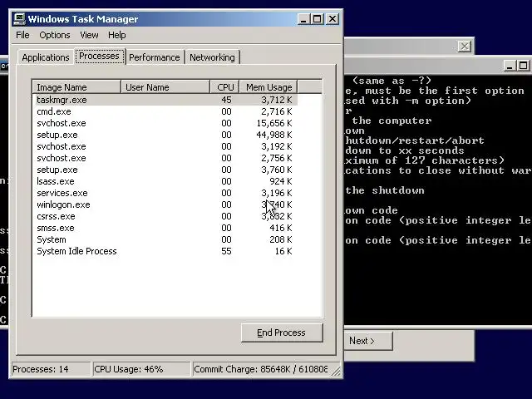
Task: Click the Processes: 14 status bar entry
Action: coord(51,369)
